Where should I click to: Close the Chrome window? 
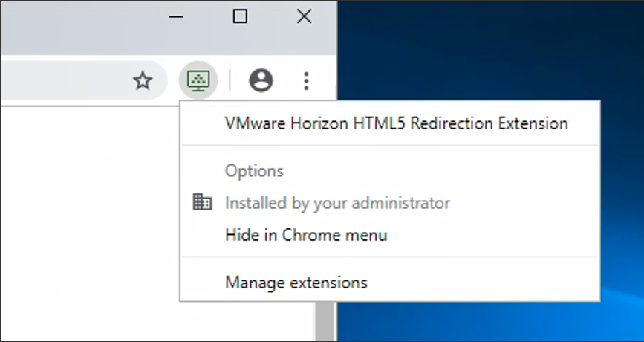click(304, 16)
